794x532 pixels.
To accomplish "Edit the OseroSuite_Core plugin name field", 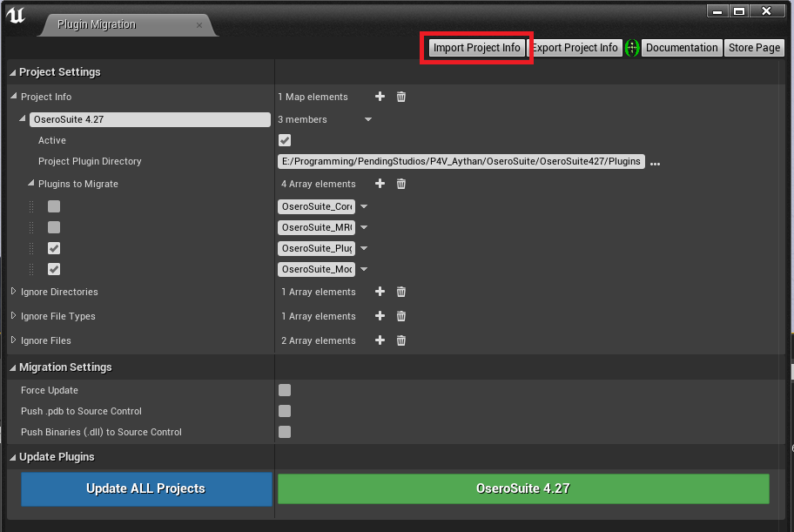I will coord(317,206).
